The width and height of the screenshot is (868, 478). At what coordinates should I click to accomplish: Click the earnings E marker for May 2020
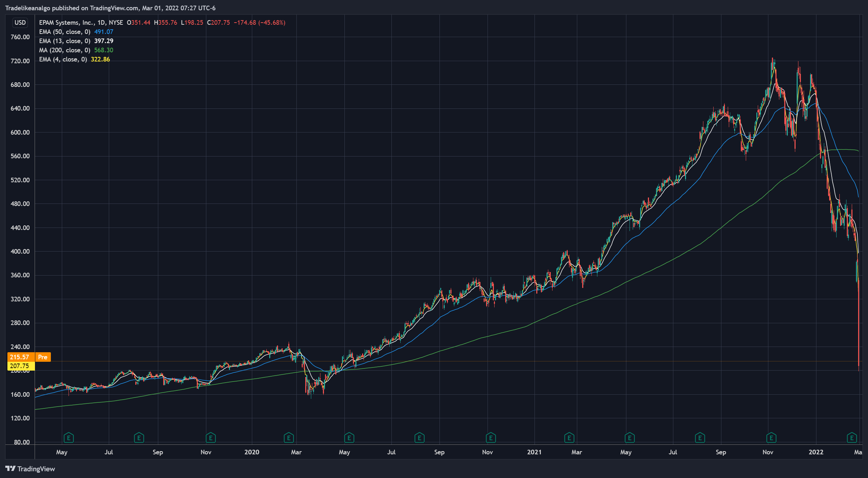coord(349,438)
